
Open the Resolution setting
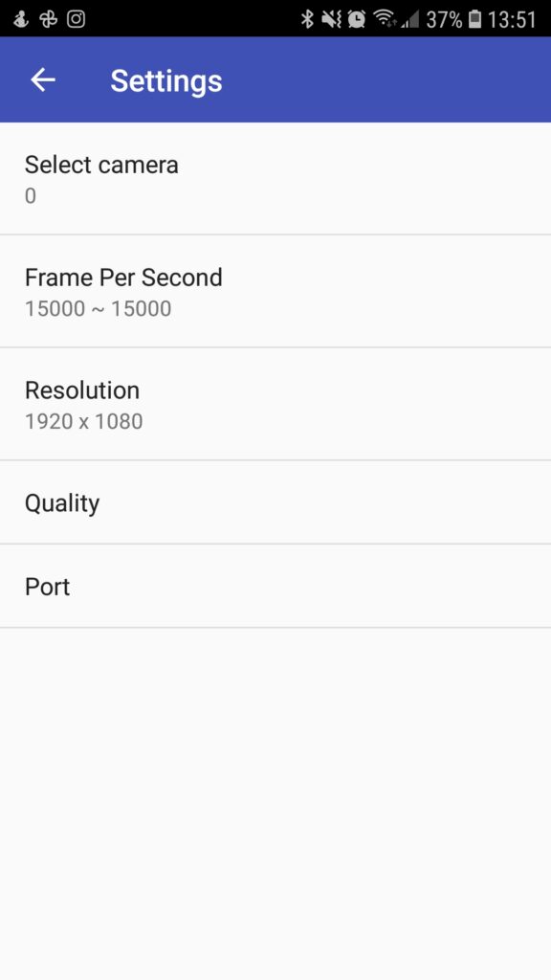point(275,405)
